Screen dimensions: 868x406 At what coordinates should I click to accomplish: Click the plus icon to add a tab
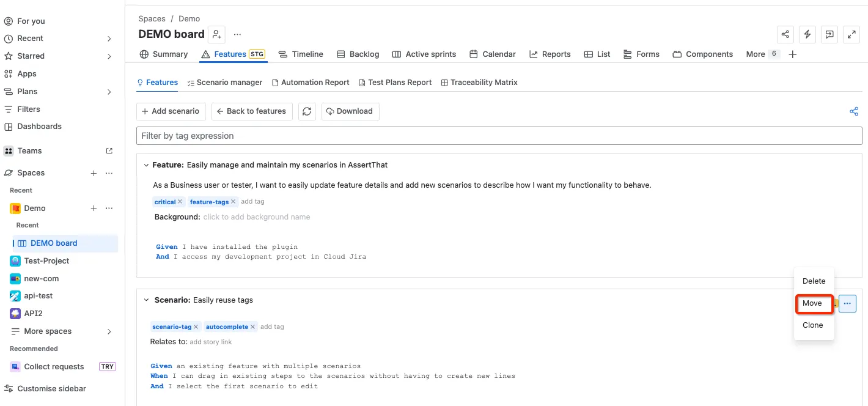[x=793, y=54]
